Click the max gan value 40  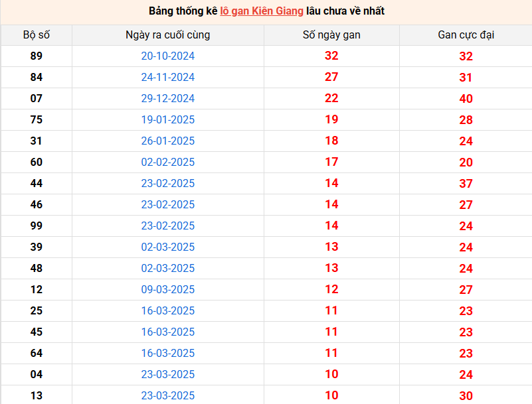point(466,99)
